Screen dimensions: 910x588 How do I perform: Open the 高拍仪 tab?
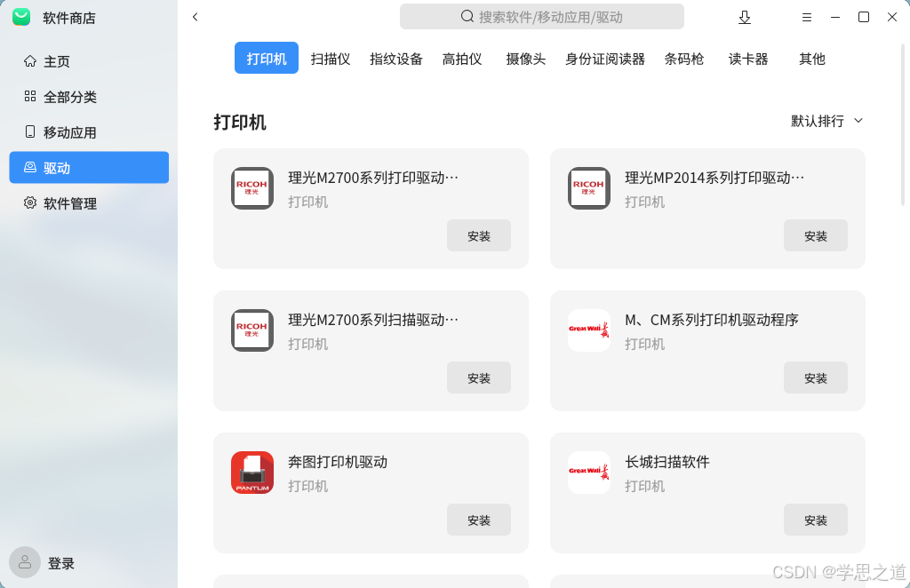pos(462,59)
